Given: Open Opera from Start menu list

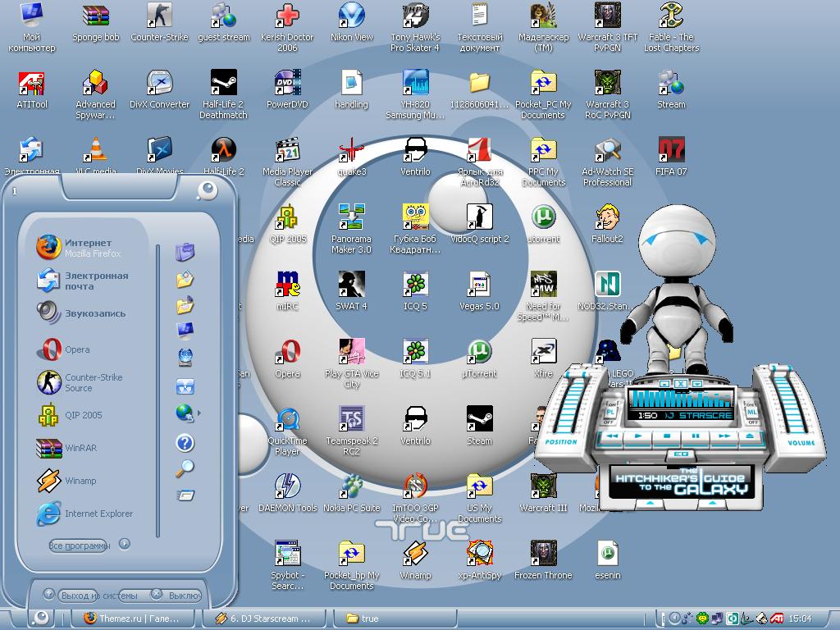Looking at the screenshot, I should (x=64, y=349).
